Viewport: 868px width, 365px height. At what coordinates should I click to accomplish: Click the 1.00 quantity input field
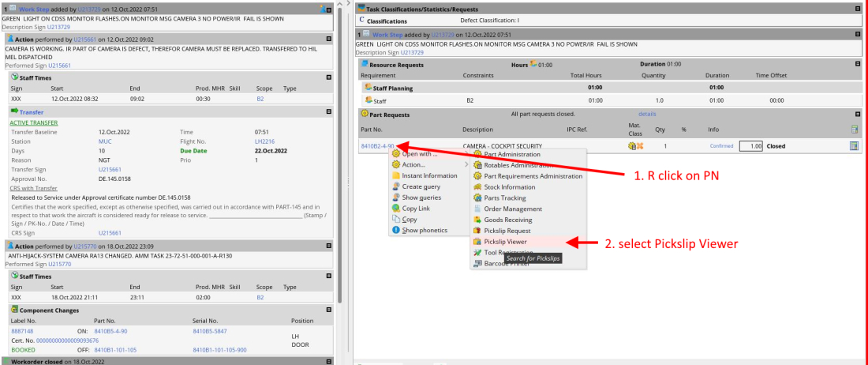750,146
